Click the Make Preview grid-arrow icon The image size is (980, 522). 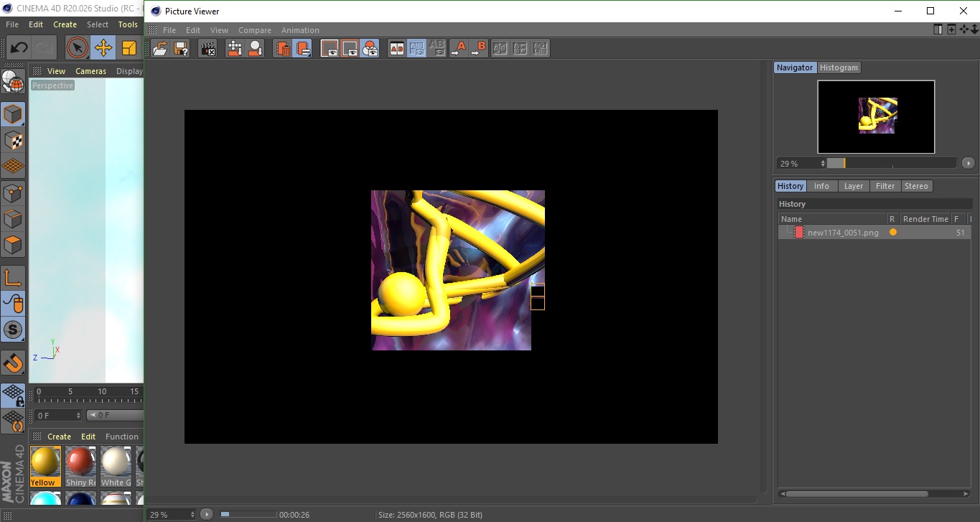click(235, 48)
